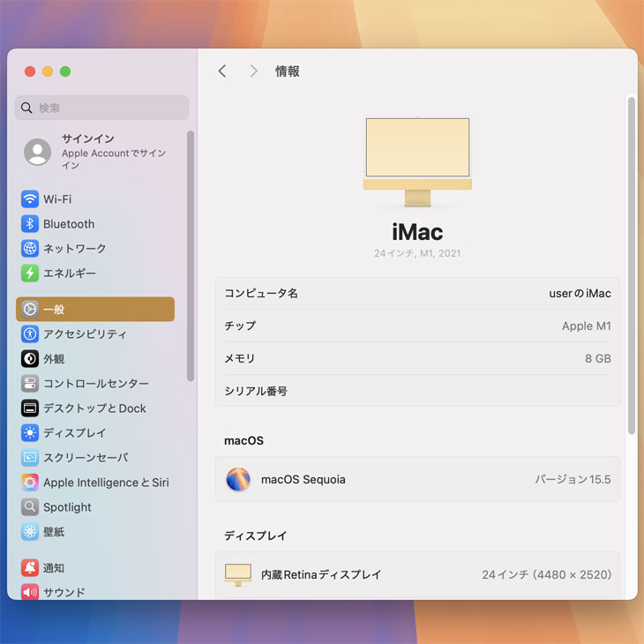This screenshot has width=644, height=644.
Task: Select the デスクトップとDock icon
Action: [30, 408]
